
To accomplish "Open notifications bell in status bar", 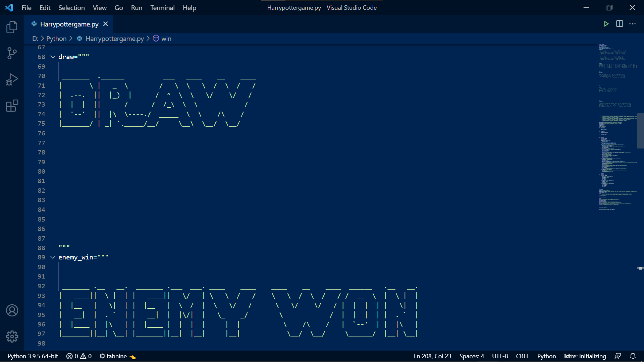I will 633,356.
